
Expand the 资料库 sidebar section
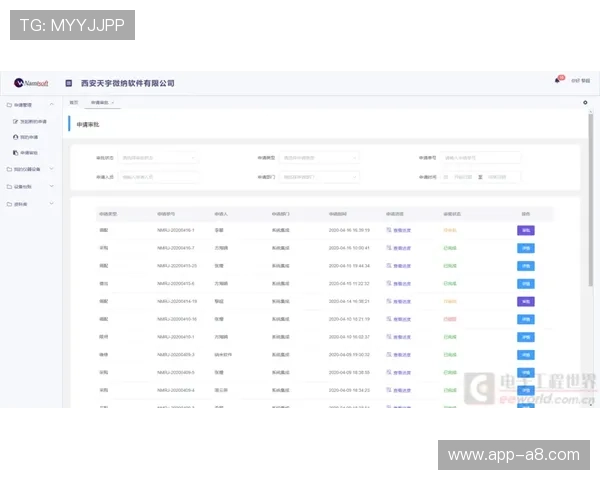[52, 204]
